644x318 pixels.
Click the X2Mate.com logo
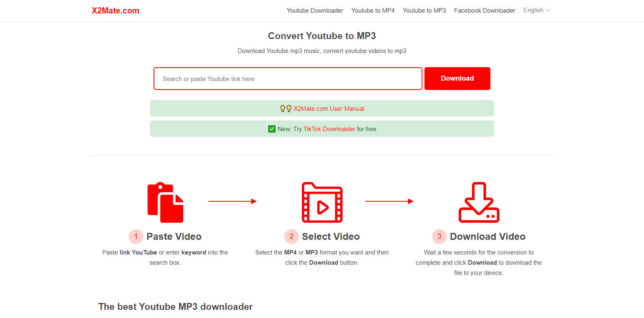click(115, 11)
